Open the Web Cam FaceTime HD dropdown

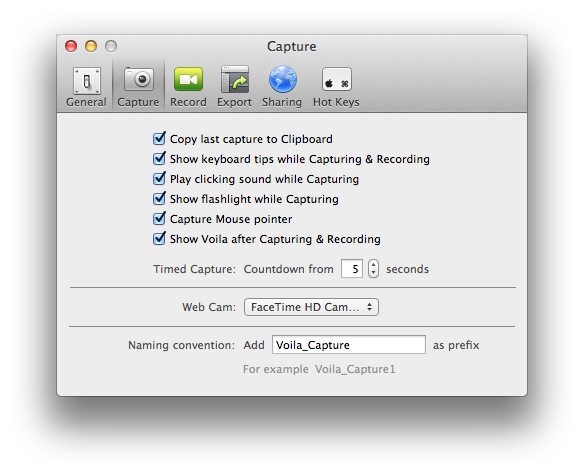tap(311, 307)
